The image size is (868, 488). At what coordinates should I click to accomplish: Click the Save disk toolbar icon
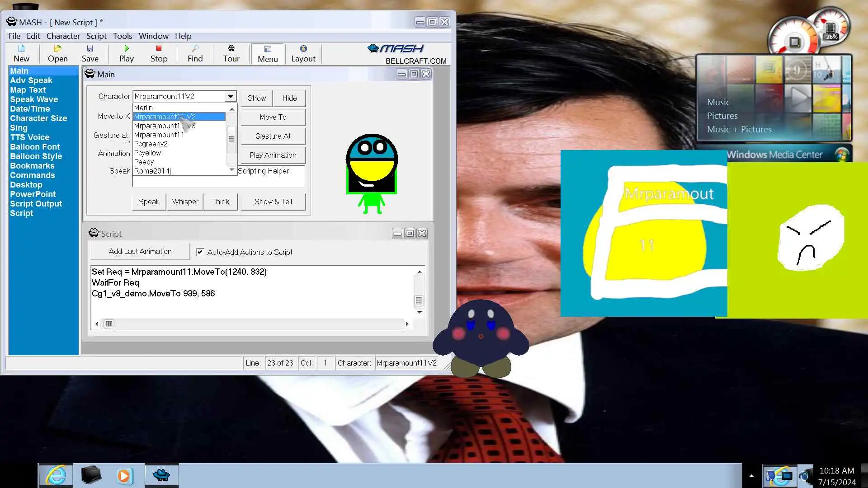90,53
